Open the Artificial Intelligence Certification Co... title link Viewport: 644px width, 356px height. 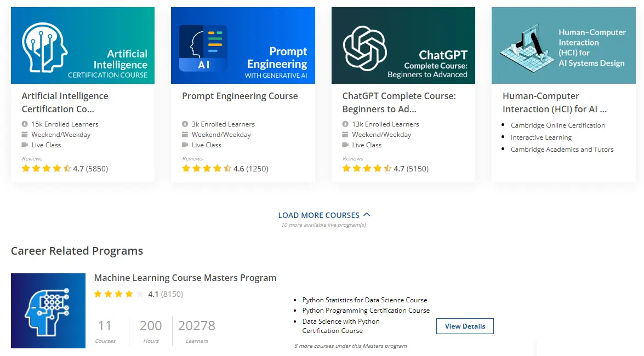point(65,102)
